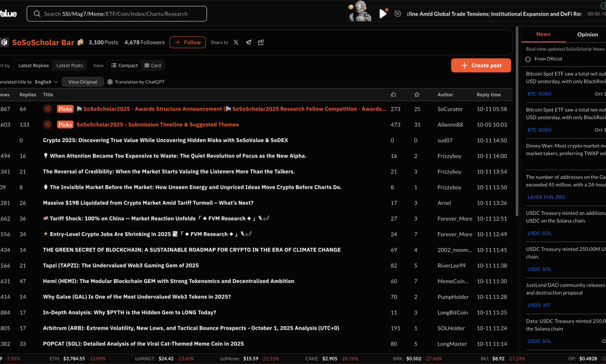
Task: Click author Arnel
Action: click(x=444, y=203)
